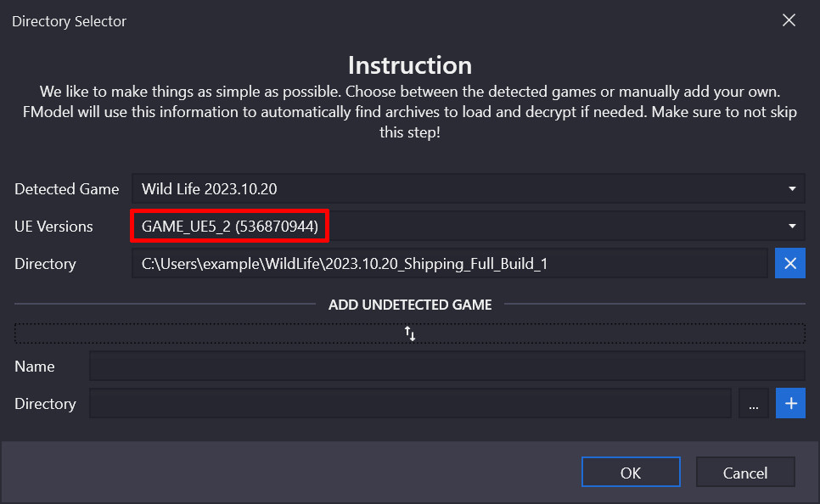The height and width of the screenshot is (504, 820).
Task: Click the Detected Game label
Action: click(x=67, y=189)
